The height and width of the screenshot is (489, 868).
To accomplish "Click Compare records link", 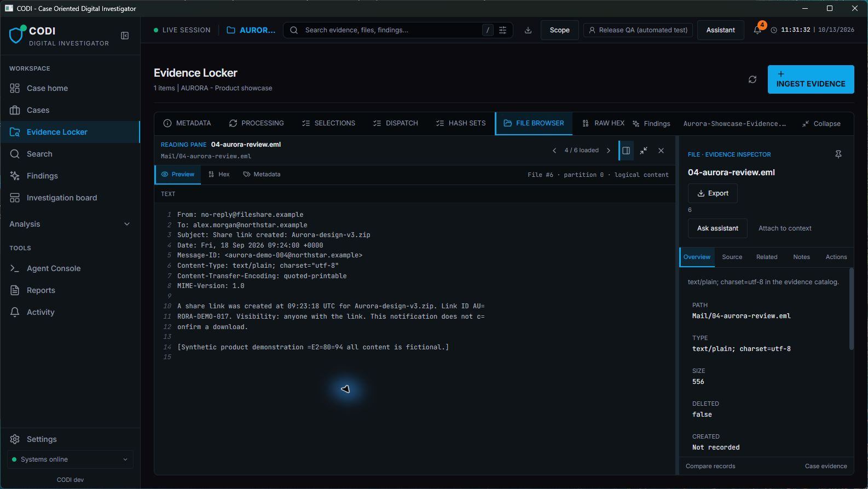I will [710, 466].
